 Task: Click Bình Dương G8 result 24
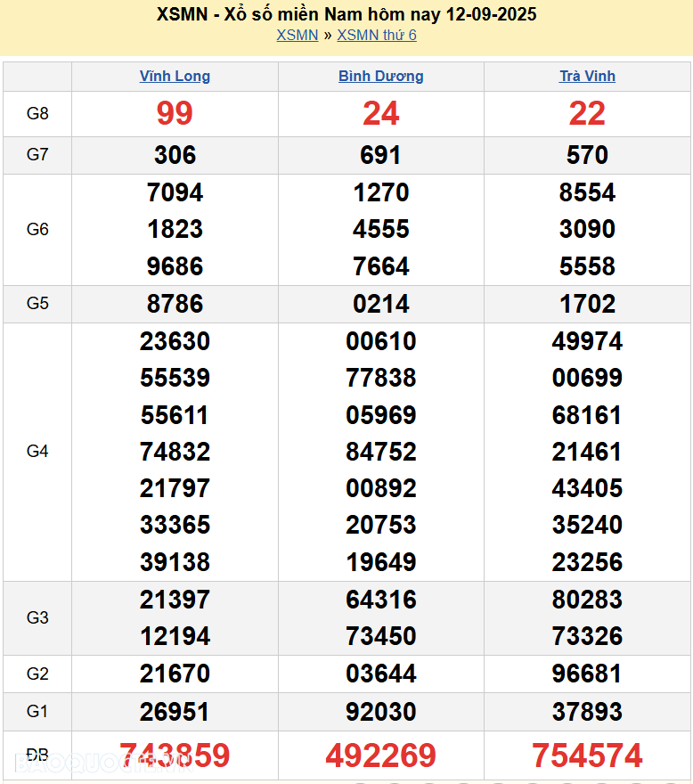(380, 113)
